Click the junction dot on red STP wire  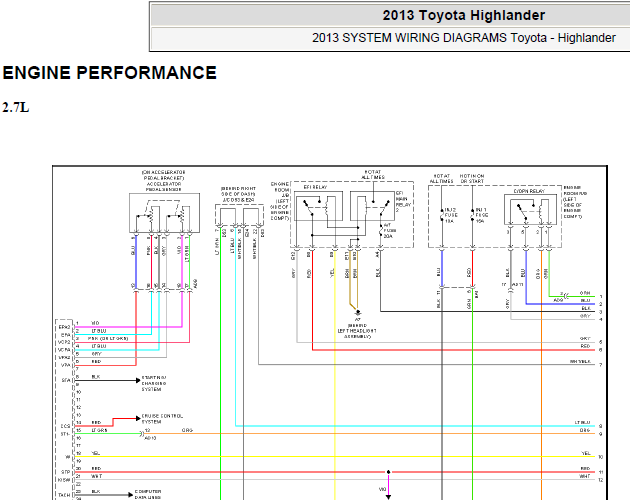pos(389,472)
